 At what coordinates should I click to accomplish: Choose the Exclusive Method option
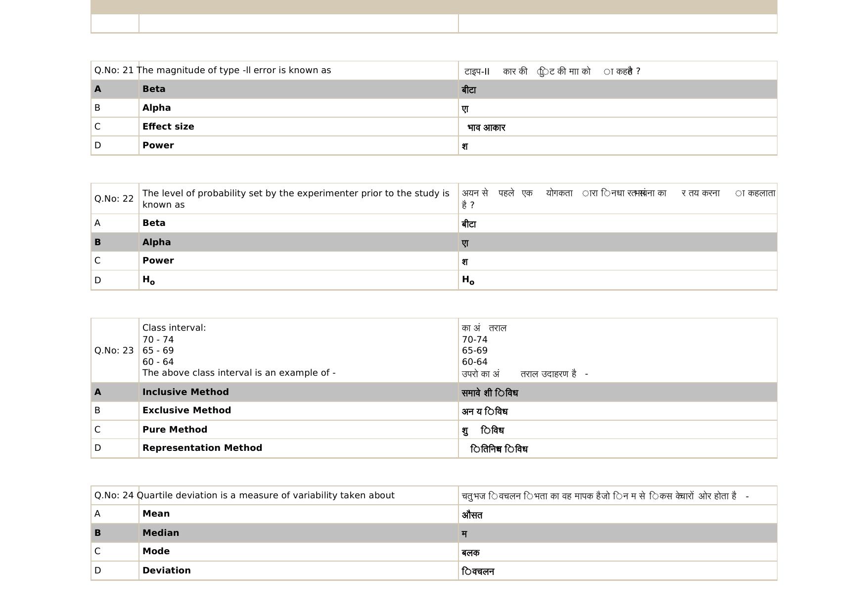(186, 410)
